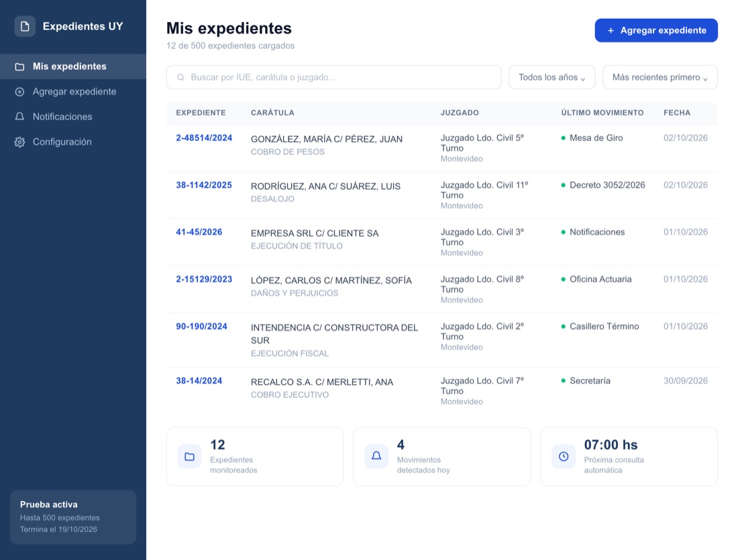The width and height of the screenshot is (738, 560).
Task: Click clock icon in Próxima consulta card
Action: coord(564,457)
